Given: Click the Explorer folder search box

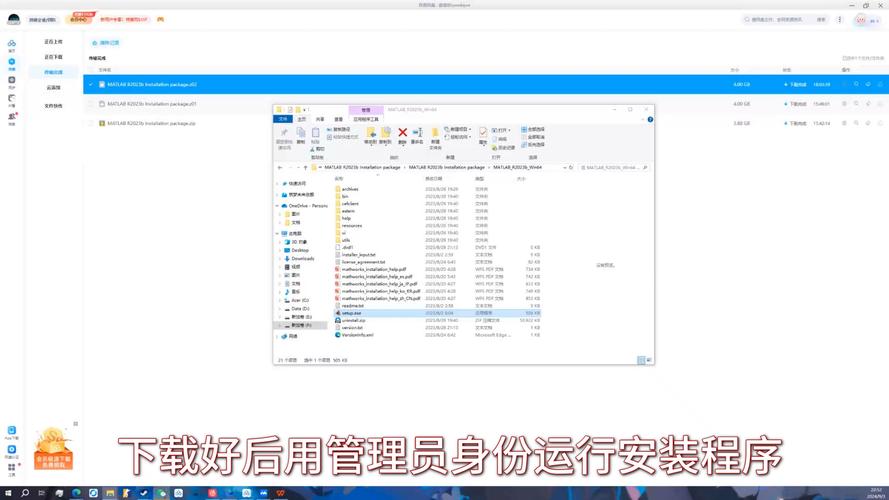Looking at the screenshot, I should 613,168.
